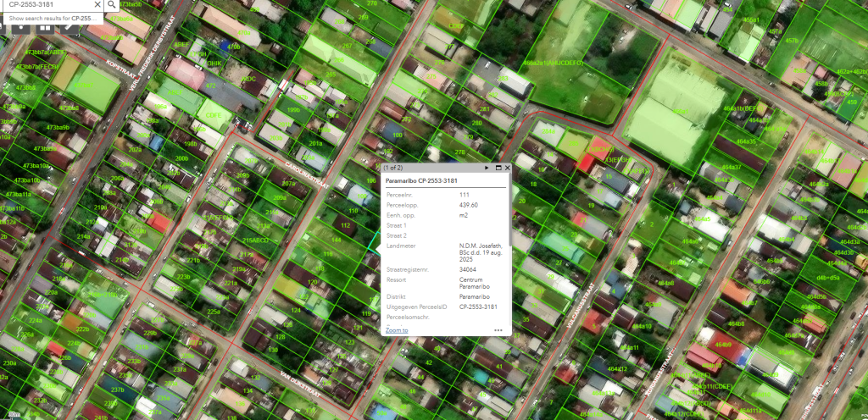Click the parcel labeled 464a37
868x420 pixels.
coord(732,167)
